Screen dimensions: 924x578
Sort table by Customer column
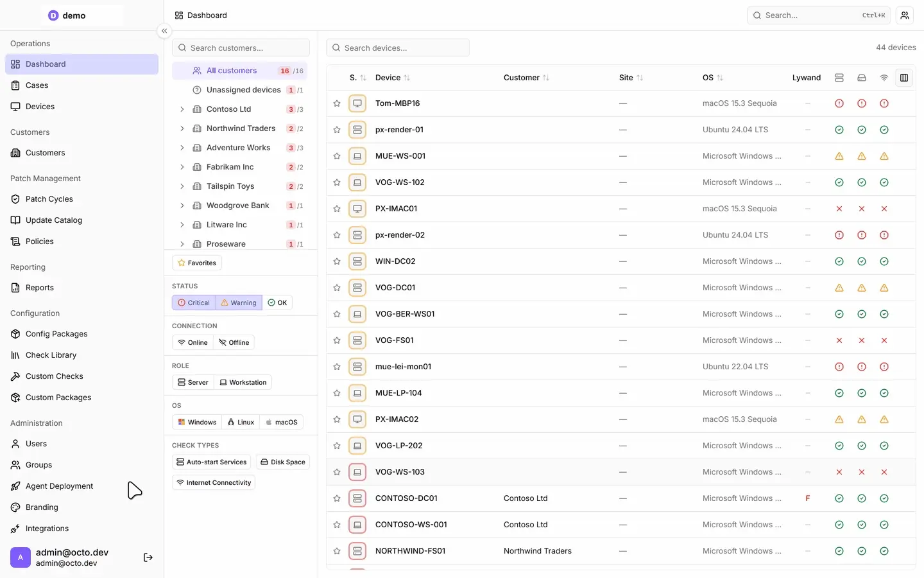tap(526, 78)
